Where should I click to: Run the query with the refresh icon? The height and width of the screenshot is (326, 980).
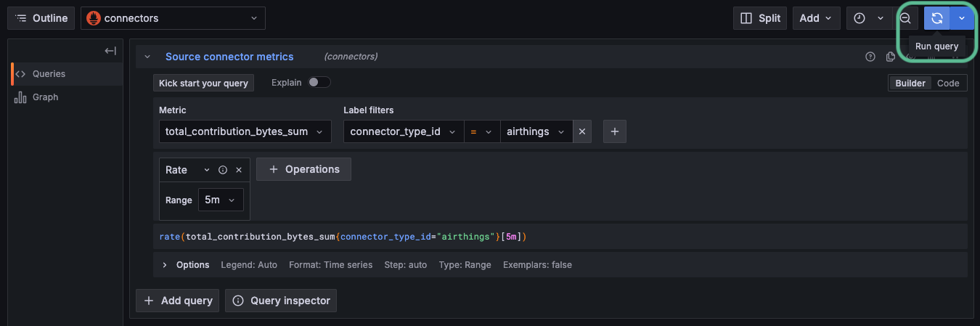pyautogui.click(x=936, y=18)
